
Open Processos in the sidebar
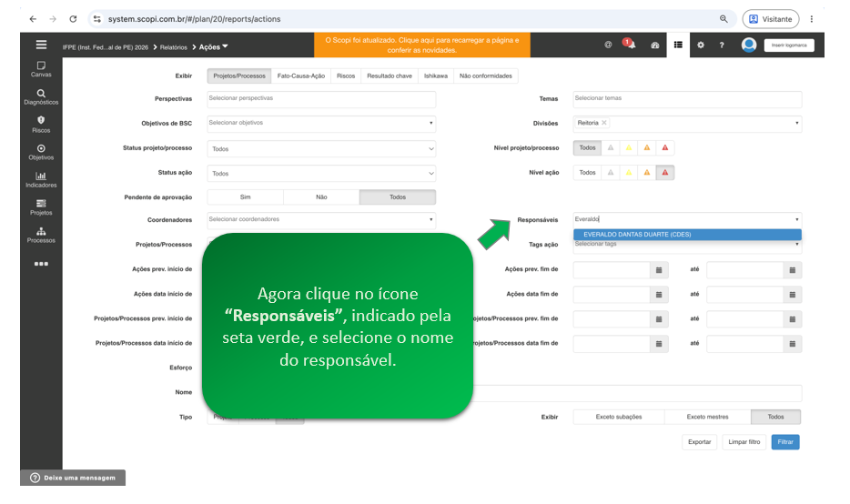pyautogui.click(x=41, y=236)
